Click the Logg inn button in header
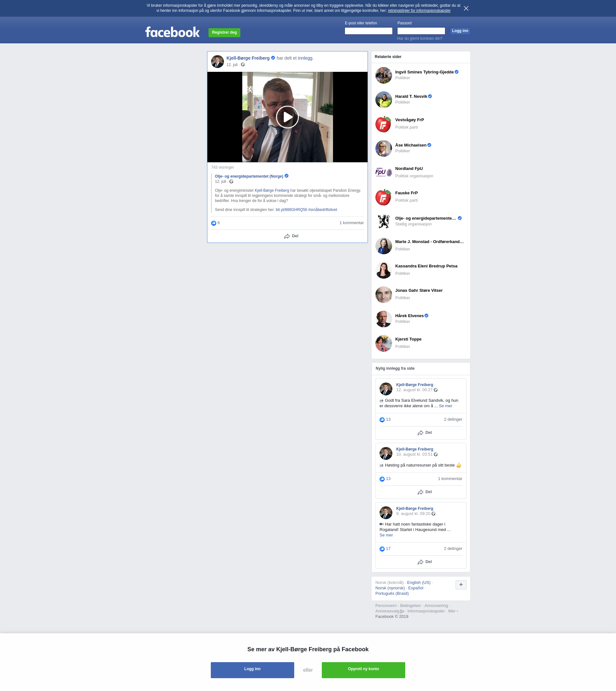The height and width of the screenshot is (691, 616). 460,31
